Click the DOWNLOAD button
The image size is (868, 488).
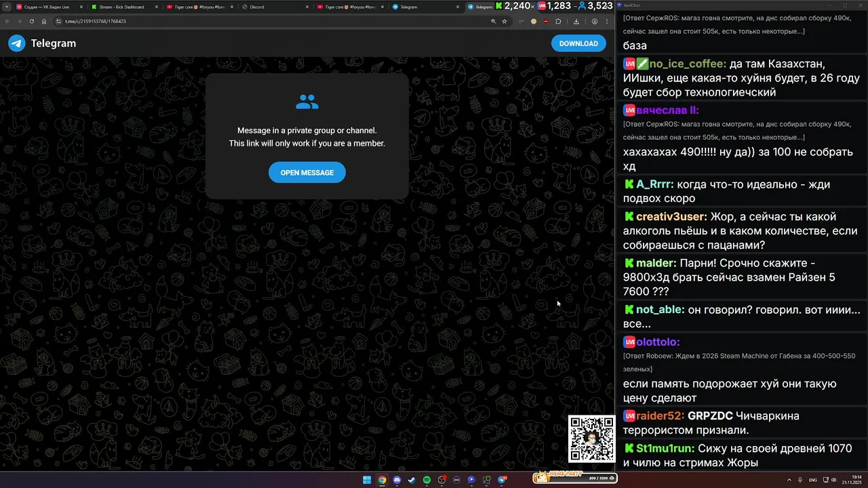578,43
